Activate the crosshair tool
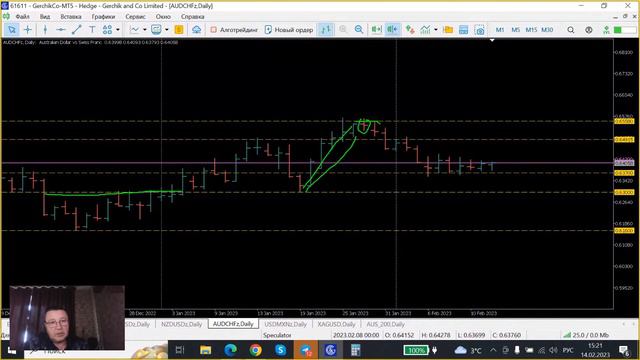The image size is (640, 360). point(28,29)
